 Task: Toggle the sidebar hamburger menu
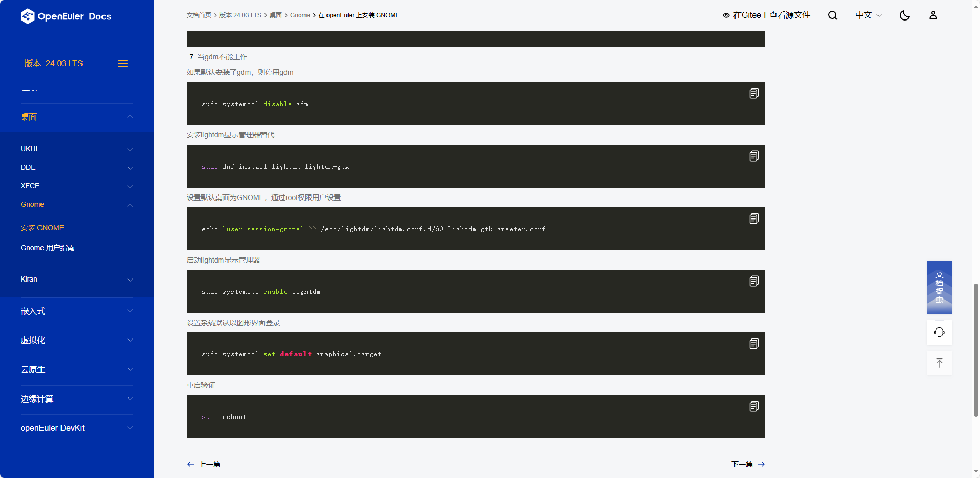point(123,64)
